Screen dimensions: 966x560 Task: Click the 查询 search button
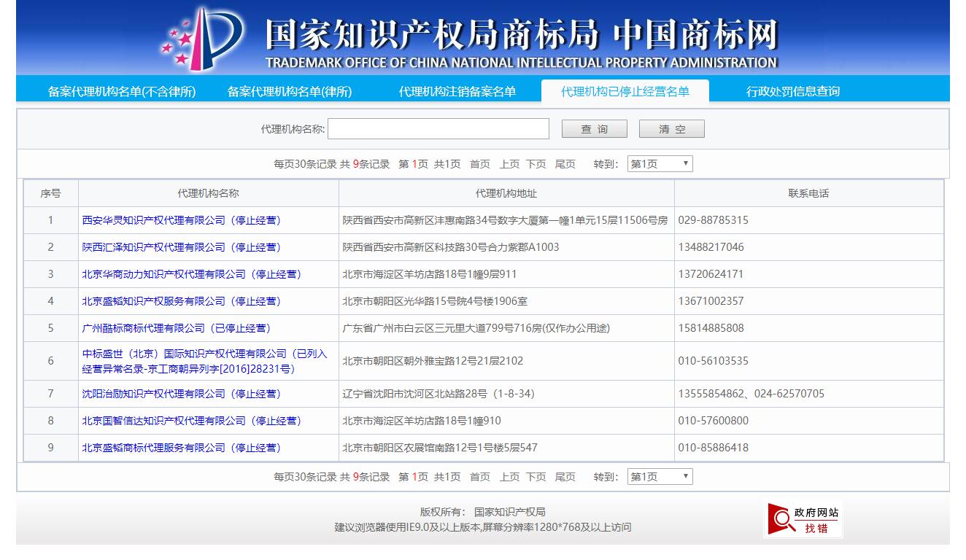(x=595, y=129)
